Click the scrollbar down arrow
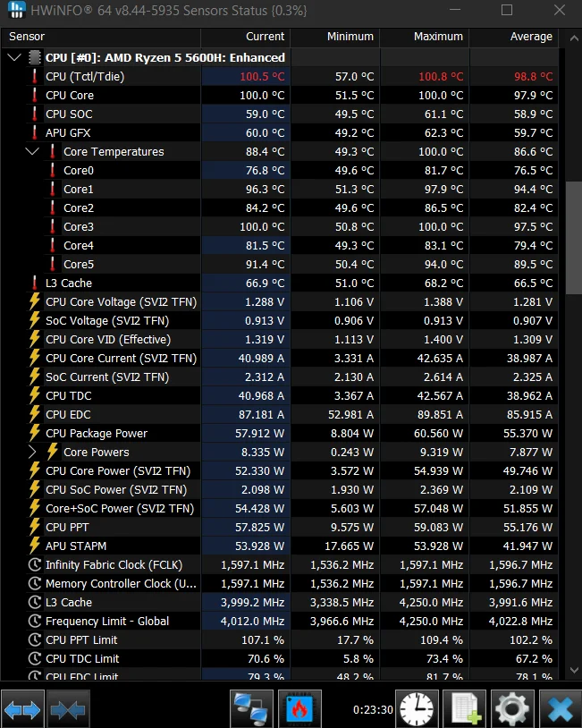 (x=575, y=669)
